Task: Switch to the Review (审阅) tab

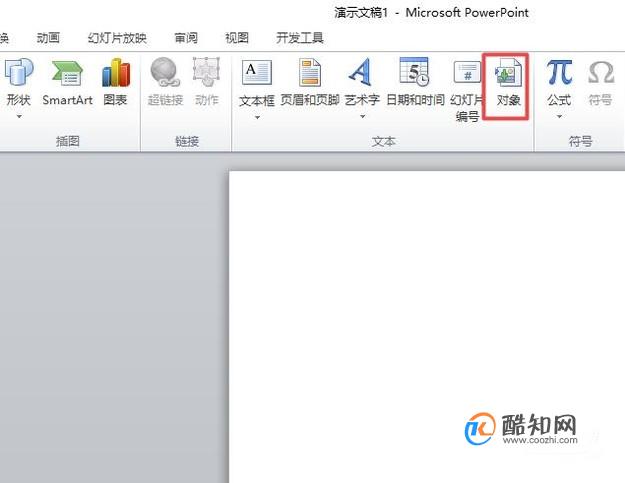Action: (x=186, y=38)
